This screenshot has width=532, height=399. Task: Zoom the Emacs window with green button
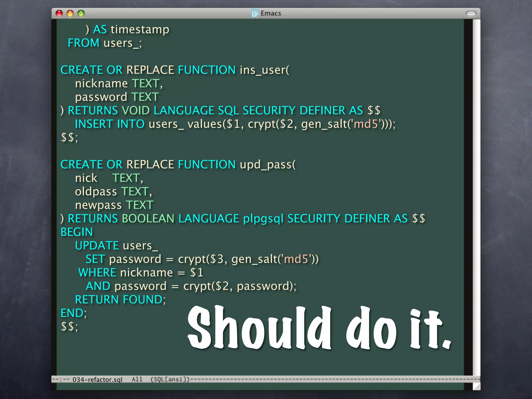point(81,13)
